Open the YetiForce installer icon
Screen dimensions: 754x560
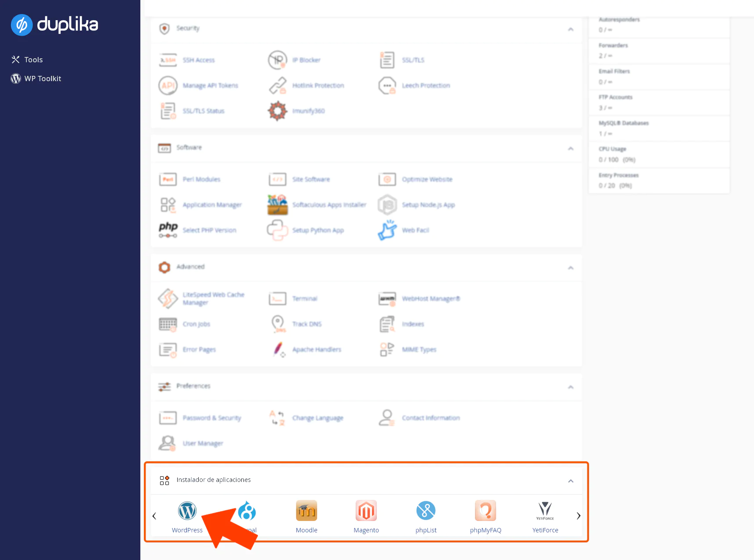[x=545, y=511]
